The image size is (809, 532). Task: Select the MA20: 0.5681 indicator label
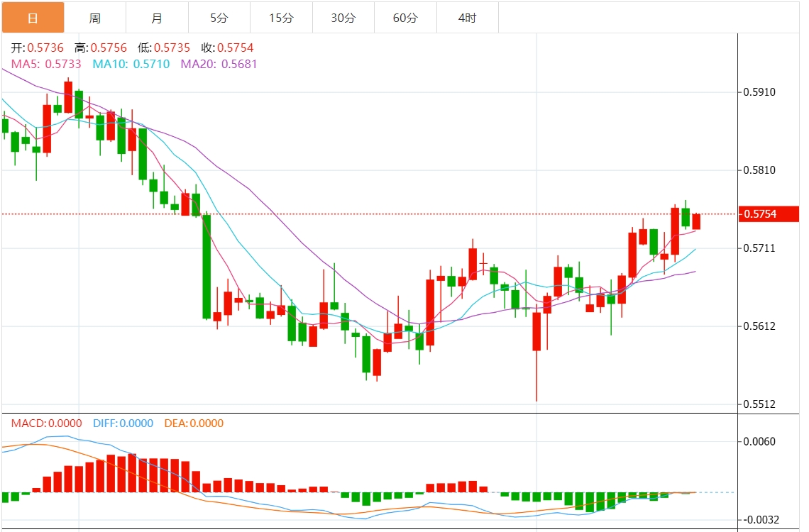[219, 64]
